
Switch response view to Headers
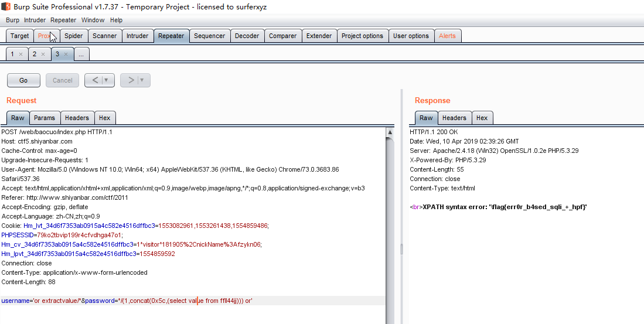454,118
